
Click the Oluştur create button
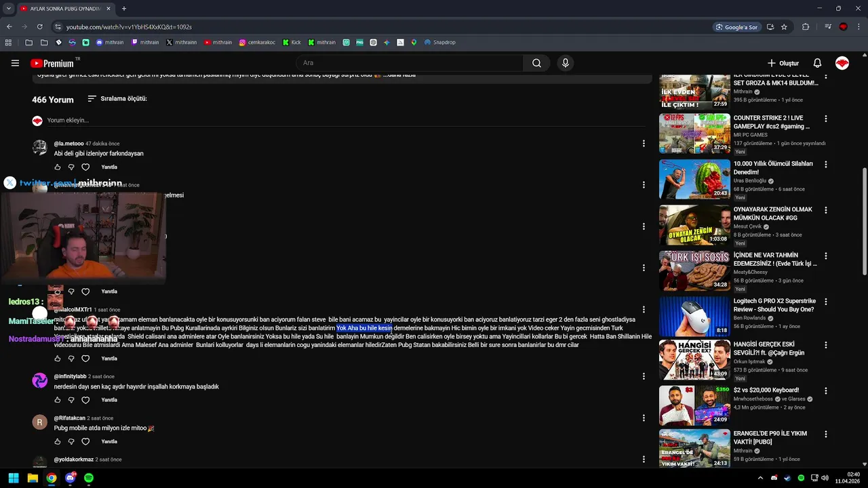point(783,63)
